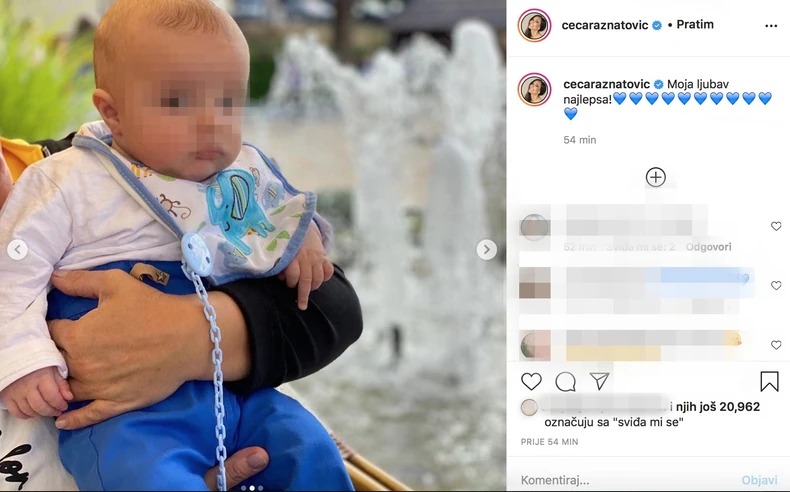Open three-dot more options menu
Image resolution: width=790 pixels, height=492 pixels.
point(771,26)
